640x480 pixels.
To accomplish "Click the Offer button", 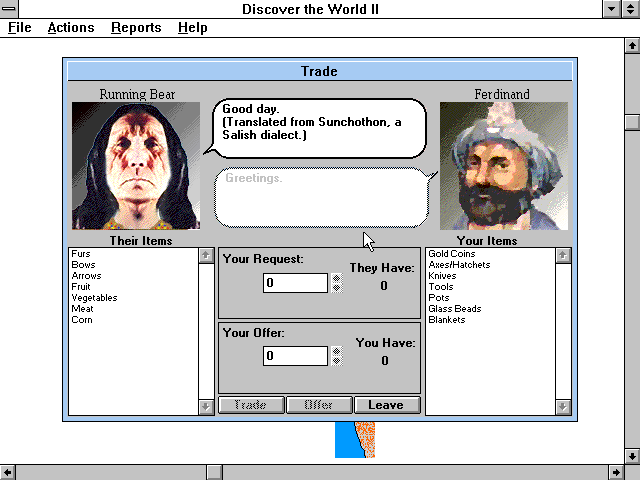I will [318, 405].
